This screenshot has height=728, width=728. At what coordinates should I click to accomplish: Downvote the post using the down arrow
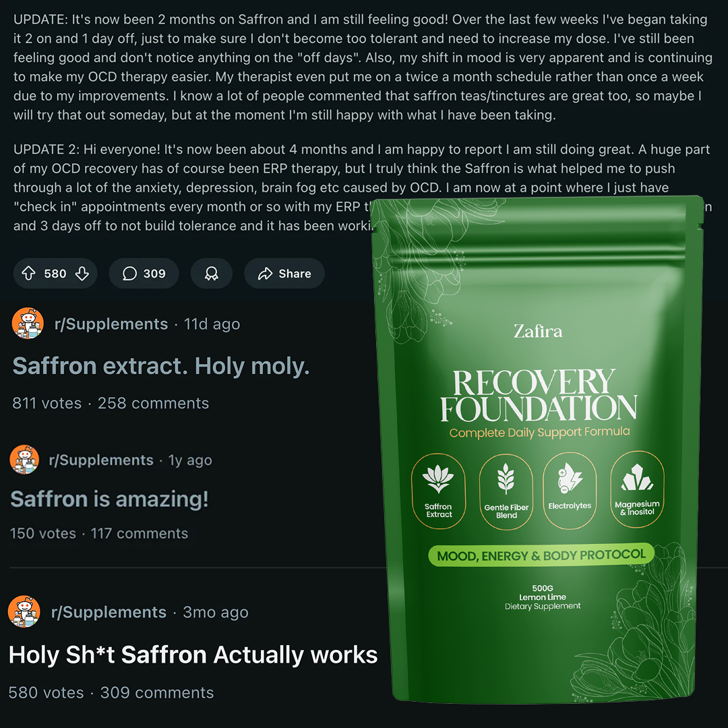[82, 274]
